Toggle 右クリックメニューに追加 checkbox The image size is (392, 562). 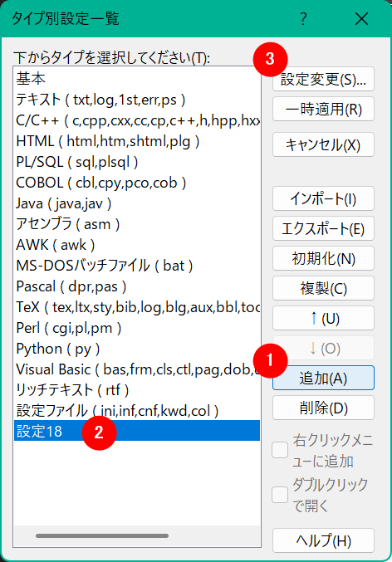[x=280, y=450]
